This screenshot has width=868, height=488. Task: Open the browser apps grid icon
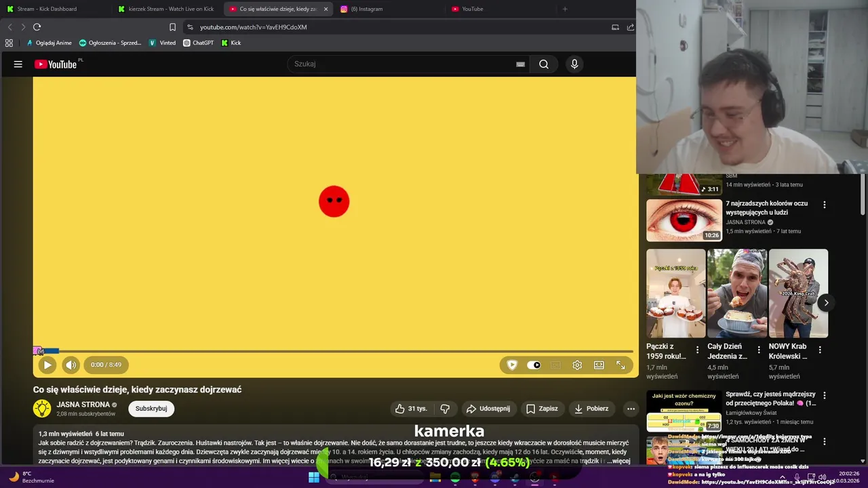(x=9, y=43)
